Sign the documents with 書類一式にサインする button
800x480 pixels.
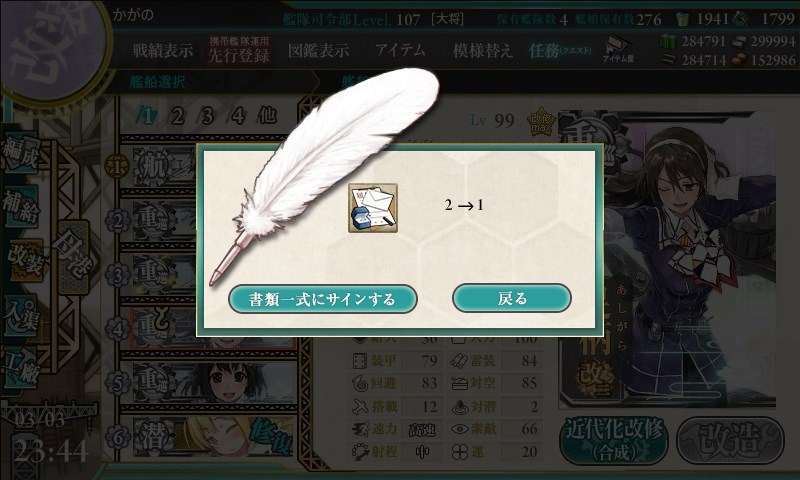322,299
